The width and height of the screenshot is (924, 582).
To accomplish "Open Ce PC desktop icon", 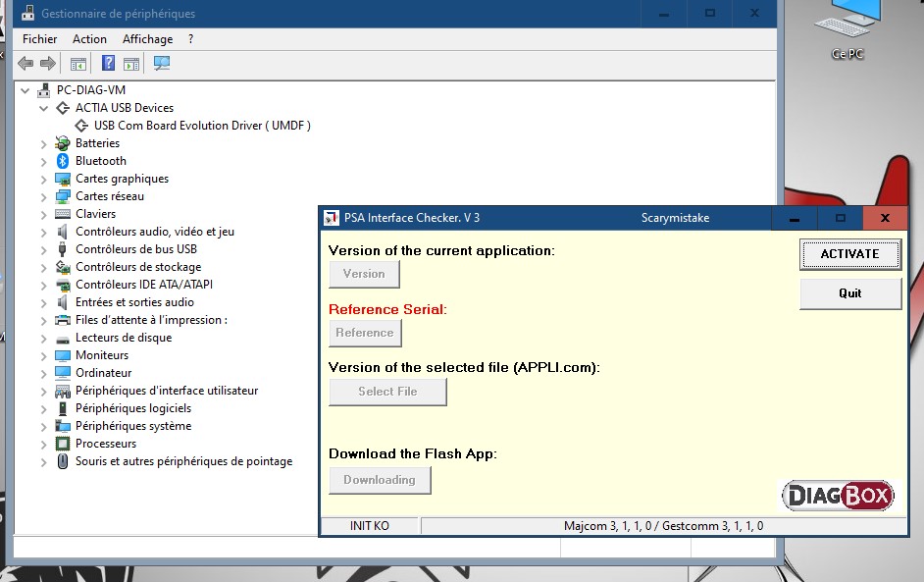I will coord(848,29).
